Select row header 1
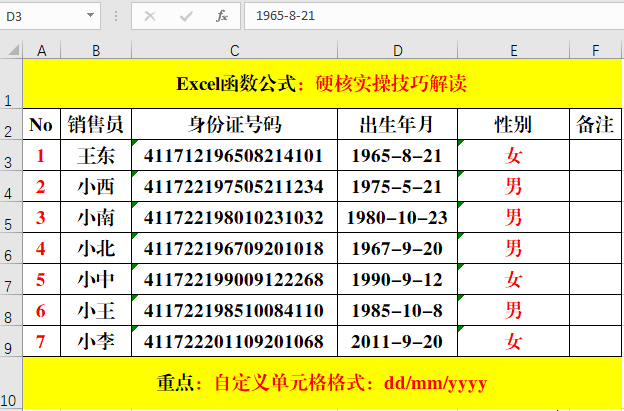The width and height of the screenshot is (624, 411). [x=11, y=84]
